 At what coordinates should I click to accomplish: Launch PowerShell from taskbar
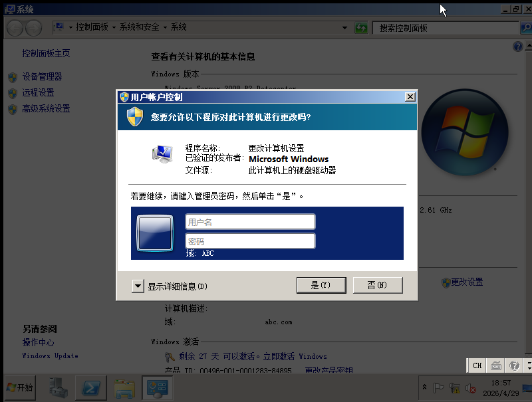pyautogui.click(x=90, y=388)
